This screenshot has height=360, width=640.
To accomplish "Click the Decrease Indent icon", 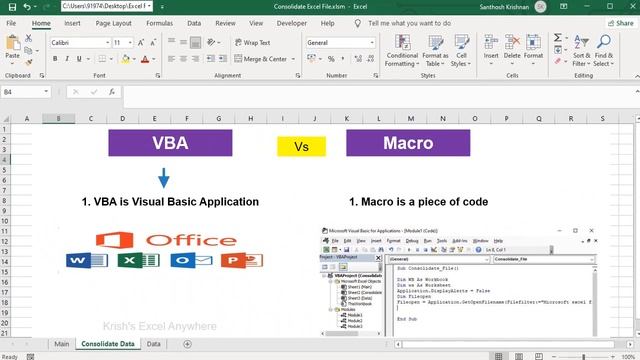I will click(211, 59).
